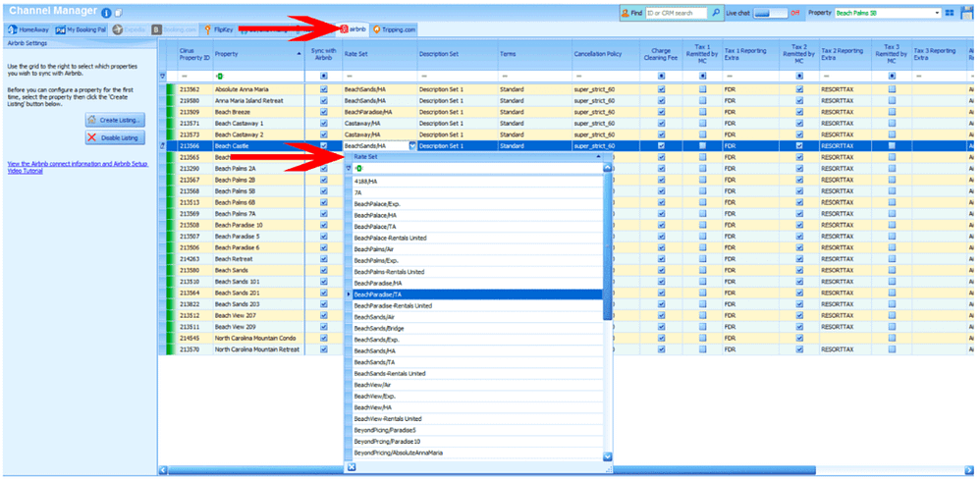Click the Disable Listing button
The image size is (980, 481).
115,137
